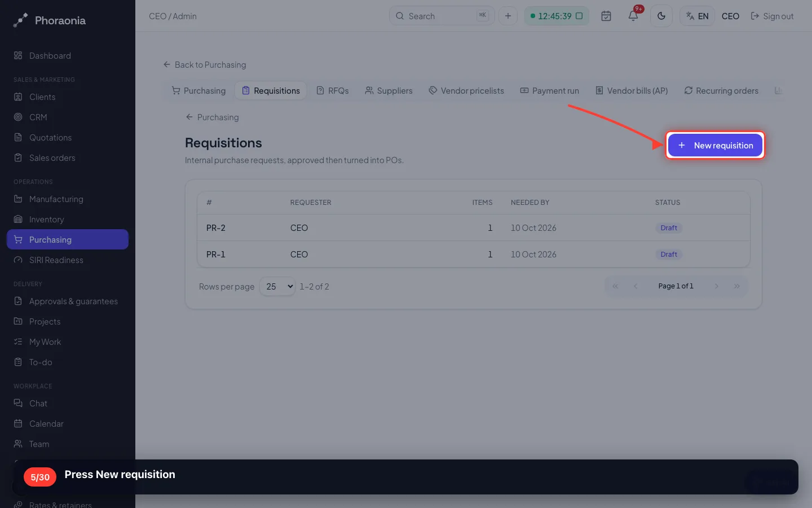Go to last page of requisitions
This screenshot has width=812, height=508.
(x=737, y=286)
